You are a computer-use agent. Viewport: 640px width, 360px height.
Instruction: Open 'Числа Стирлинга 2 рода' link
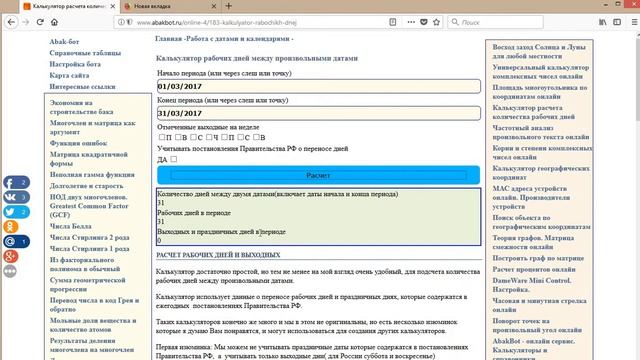coord(89,238)
